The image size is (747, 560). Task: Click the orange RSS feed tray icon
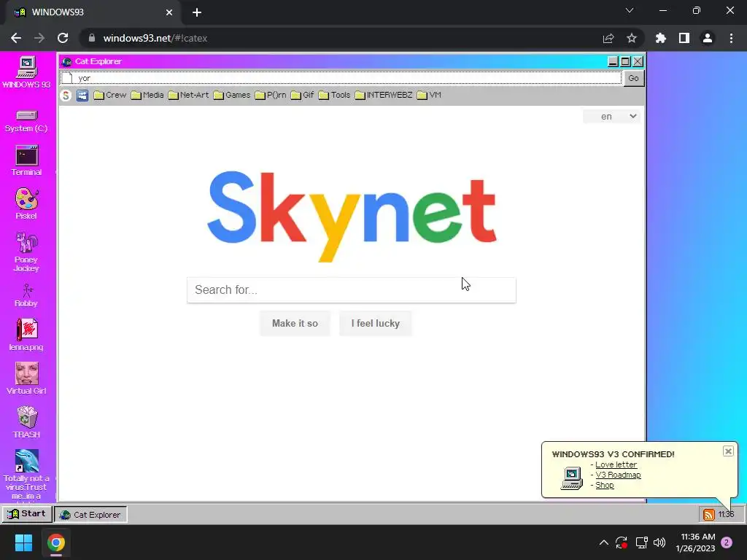point(709,514)
